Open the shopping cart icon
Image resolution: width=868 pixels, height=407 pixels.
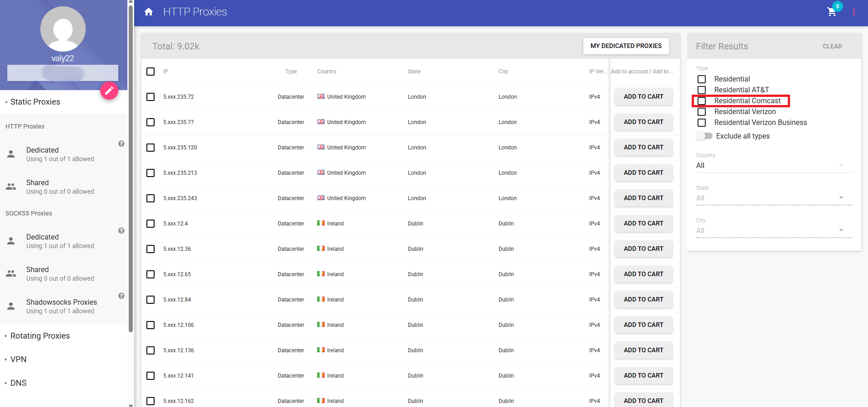pos(832,12)
